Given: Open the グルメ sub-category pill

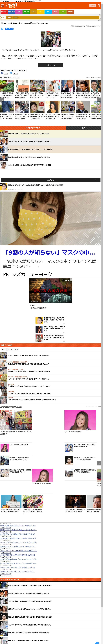Looking at the screenshot, I should click(x=10, y=17).
